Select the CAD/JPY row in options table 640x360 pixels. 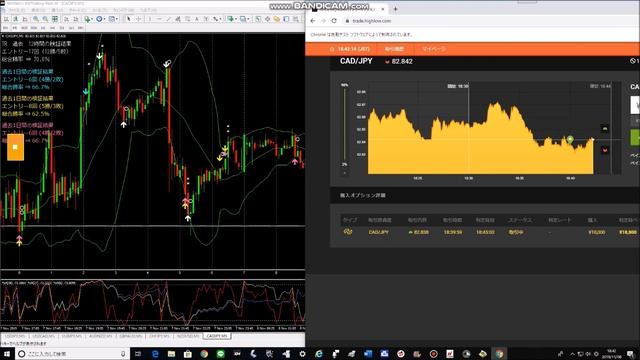(x=490, y=232)
